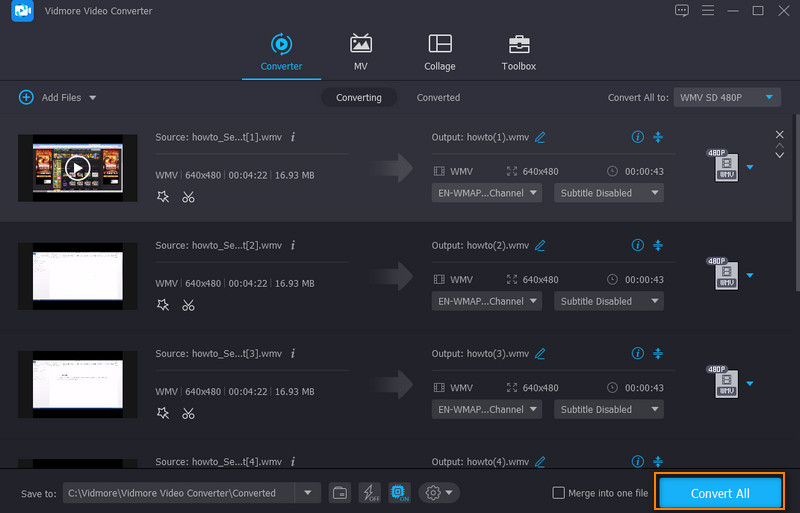
Task: Open the MV section
Action: coord(360,52)
